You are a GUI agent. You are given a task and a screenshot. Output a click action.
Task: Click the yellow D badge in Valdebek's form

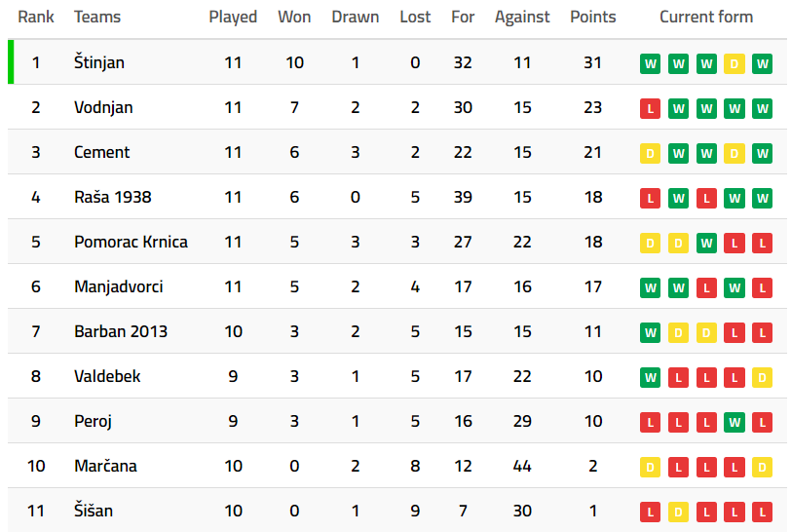coord(763,377)
